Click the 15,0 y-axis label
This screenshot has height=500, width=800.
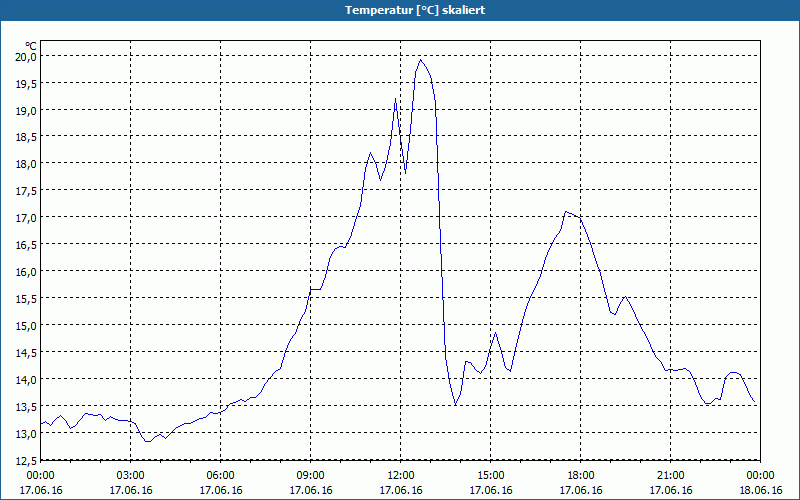point(24,326)
